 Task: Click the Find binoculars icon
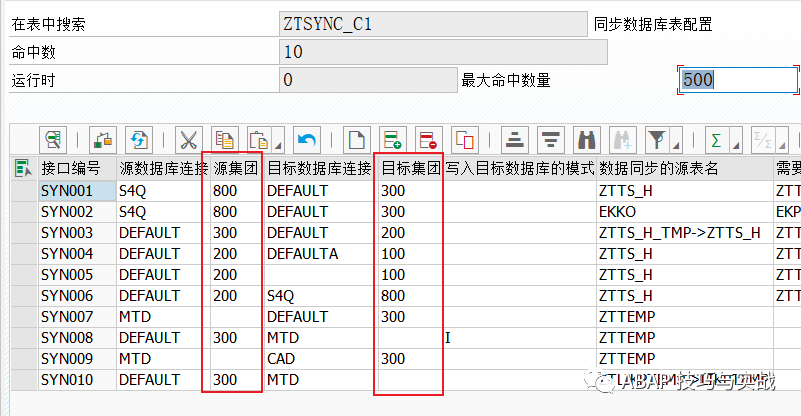[x=586, y=140]
